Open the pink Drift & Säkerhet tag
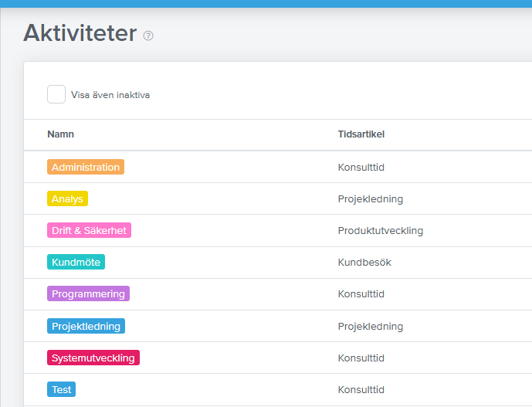 tap(89, 230)
